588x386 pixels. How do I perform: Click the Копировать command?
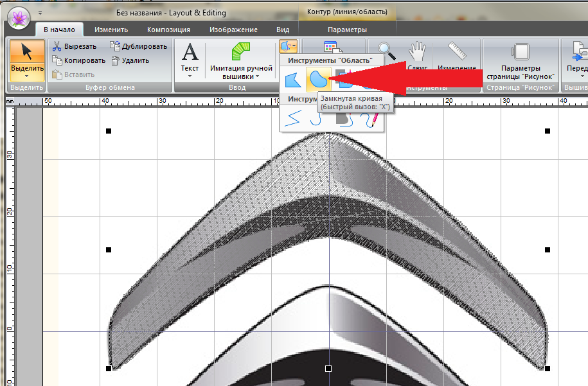[77, 60]
